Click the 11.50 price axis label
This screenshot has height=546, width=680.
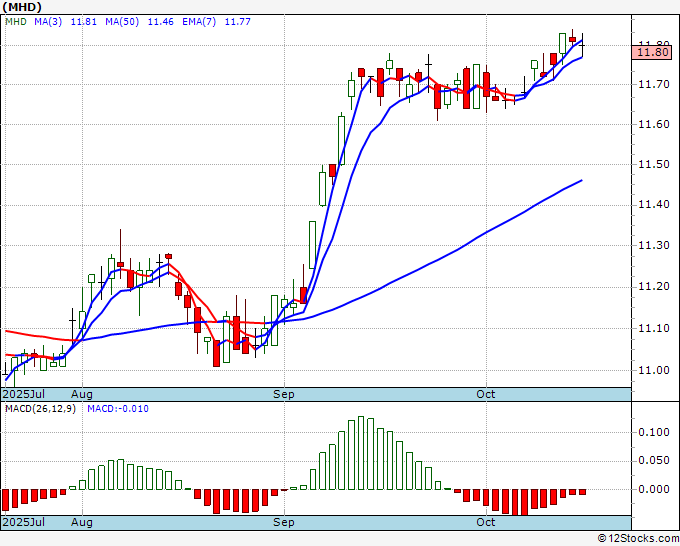click(x=654, y=164)
